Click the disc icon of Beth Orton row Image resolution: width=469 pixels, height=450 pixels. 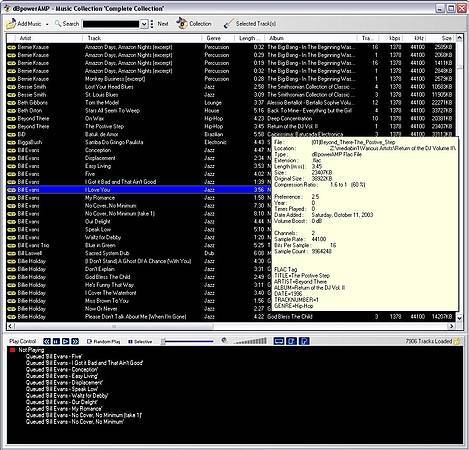(12, 111)
